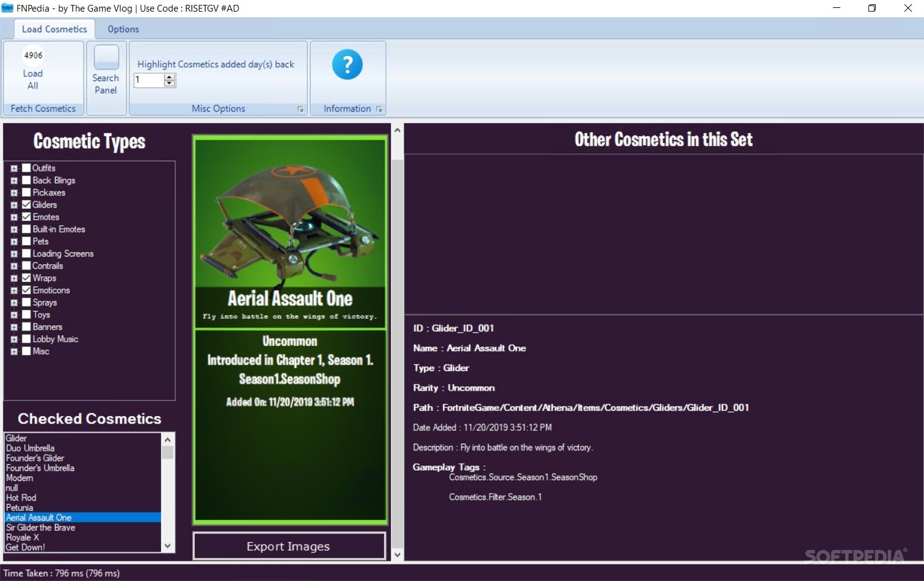Click cosmetic preview panel scroll up arrow

point(398,130)
